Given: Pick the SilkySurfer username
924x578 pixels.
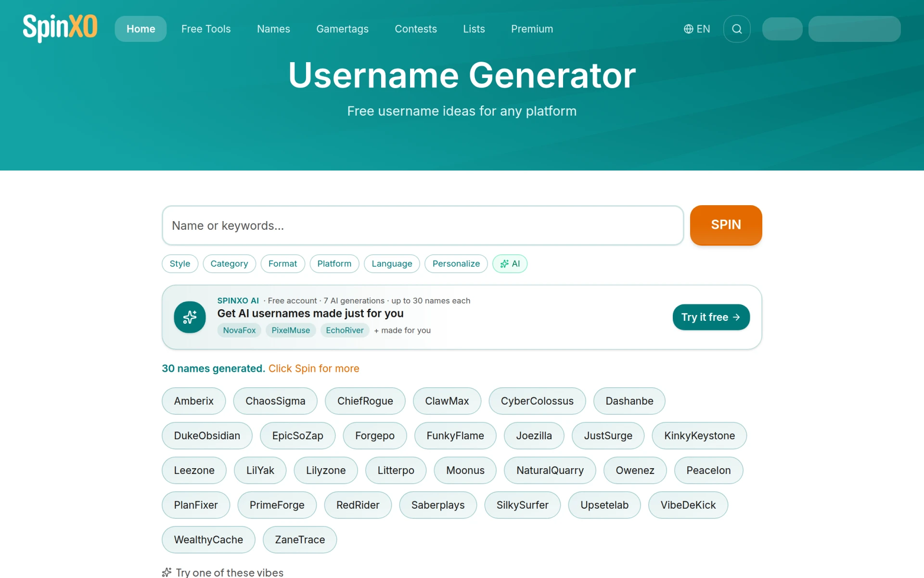Looking at the screenshot, I should (x=522, y=505).
